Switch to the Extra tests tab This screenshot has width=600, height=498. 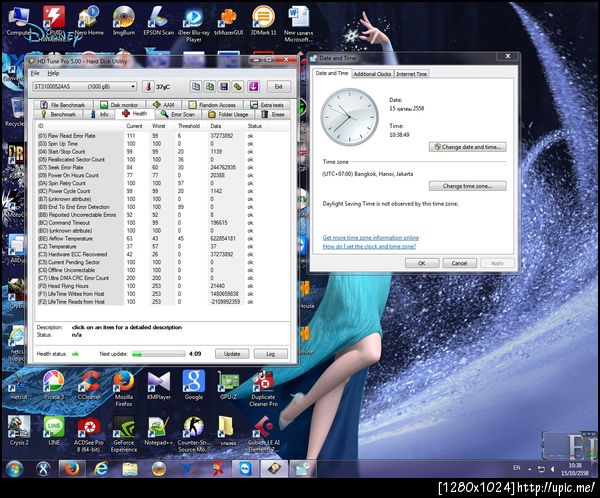[x=267, y=104]
